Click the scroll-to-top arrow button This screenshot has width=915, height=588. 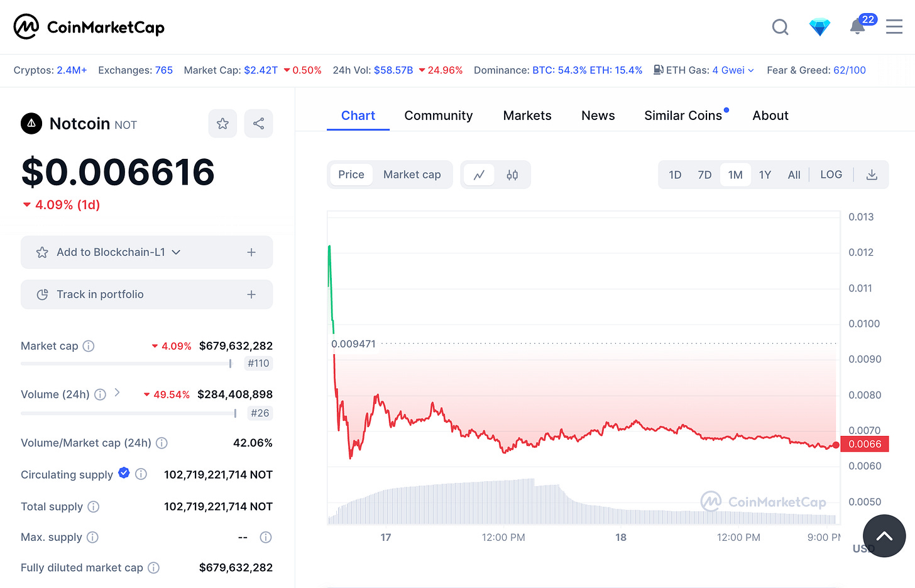(884, 536)
